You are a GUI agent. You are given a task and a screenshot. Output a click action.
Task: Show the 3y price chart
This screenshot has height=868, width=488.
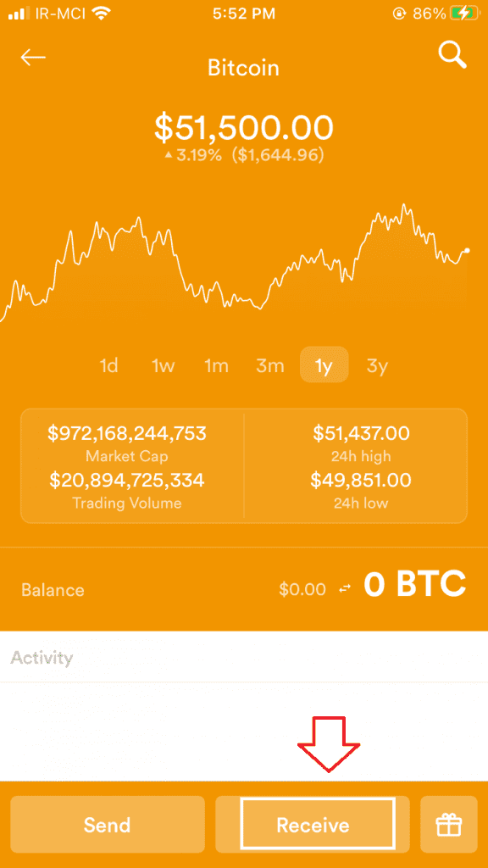click(377, 365)
